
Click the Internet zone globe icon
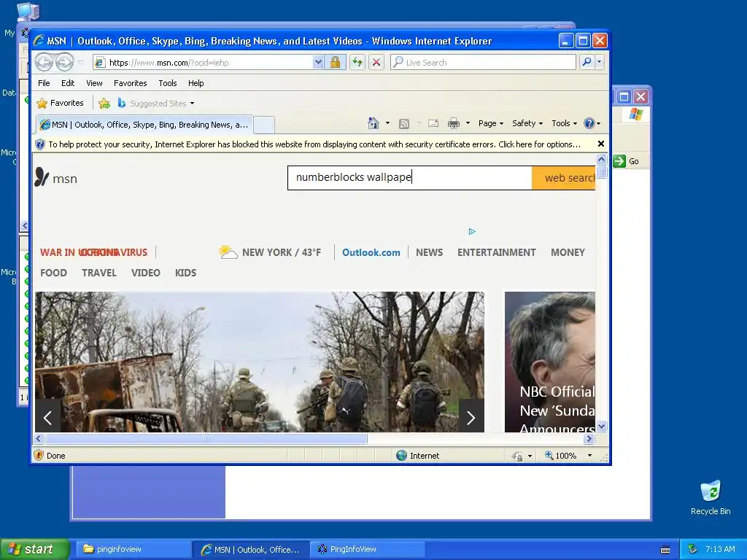click(402, 456)
